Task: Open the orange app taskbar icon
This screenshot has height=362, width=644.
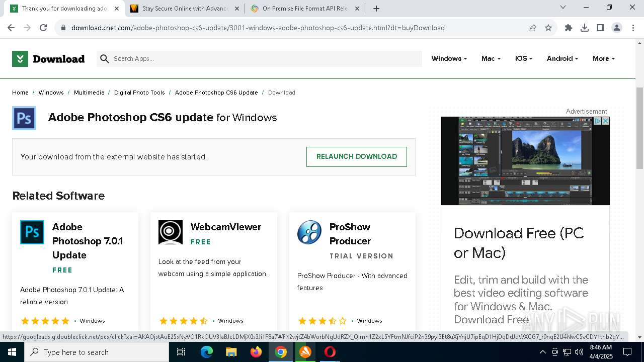Action: [x=305, y=352]
